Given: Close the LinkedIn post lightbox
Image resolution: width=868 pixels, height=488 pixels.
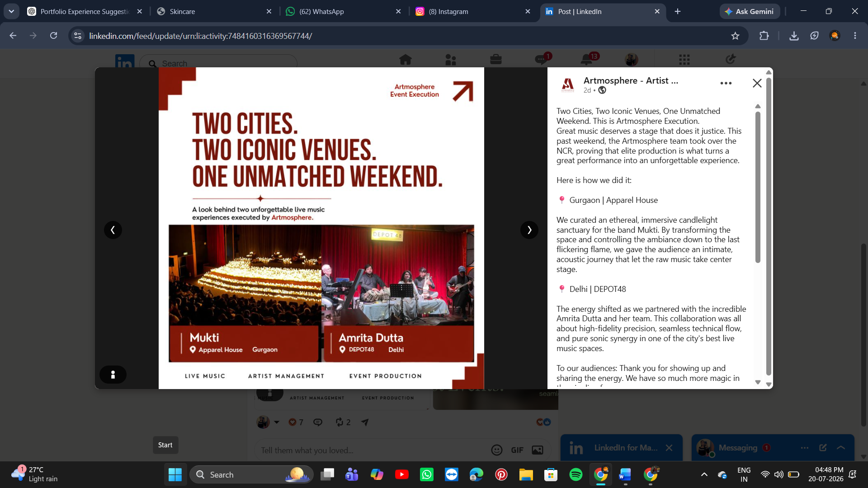Looking at the screenshot, I should (x=757, y=83).
